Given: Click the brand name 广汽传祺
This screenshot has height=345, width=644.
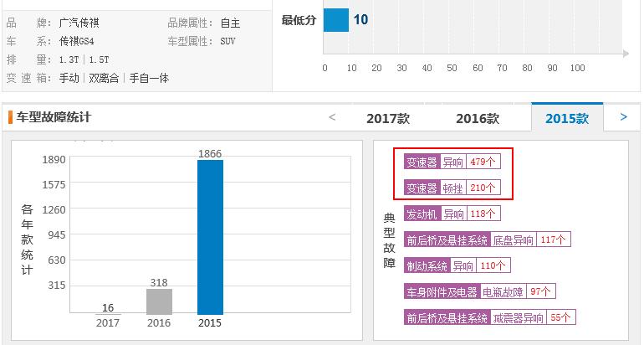Looking at the screenshot, I should click(x=79, y=23).
